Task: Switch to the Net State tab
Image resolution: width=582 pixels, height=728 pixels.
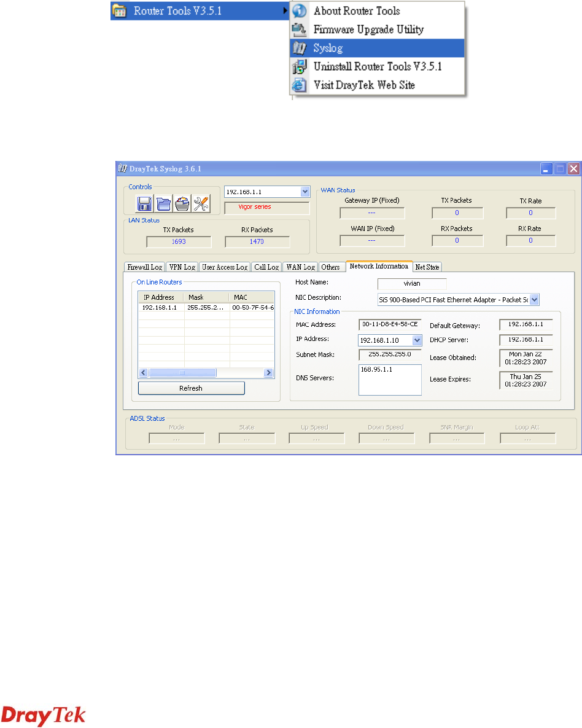Action: pos(427,267)
